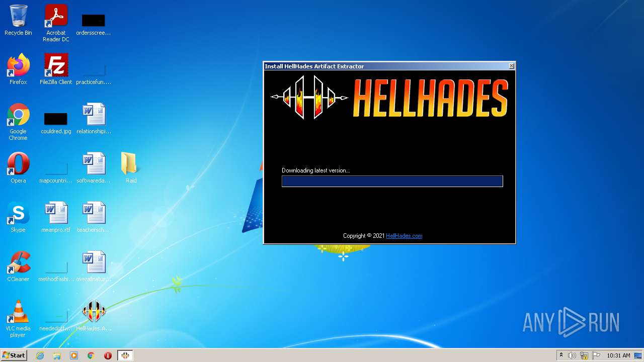The height and width of the screenshot is (362, 644).
Task: Select the relationshipi Word document
Action: 94,119
